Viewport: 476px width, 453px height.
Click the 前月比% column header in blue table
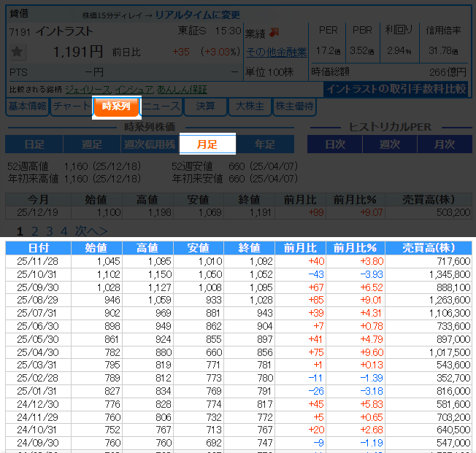[x=356, y=248]
